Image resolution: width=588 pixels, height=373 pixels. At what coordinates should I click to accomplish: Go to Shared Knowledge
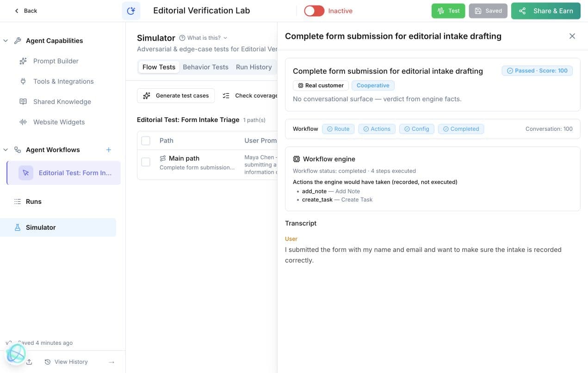62,102
